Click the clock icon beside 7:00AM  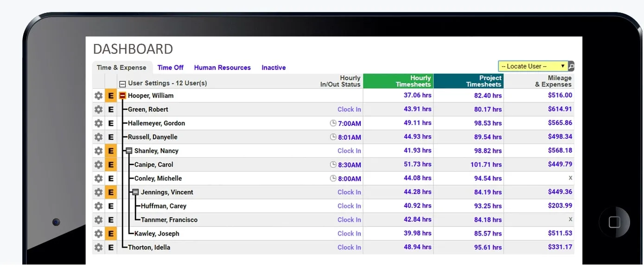click(332, 124)
